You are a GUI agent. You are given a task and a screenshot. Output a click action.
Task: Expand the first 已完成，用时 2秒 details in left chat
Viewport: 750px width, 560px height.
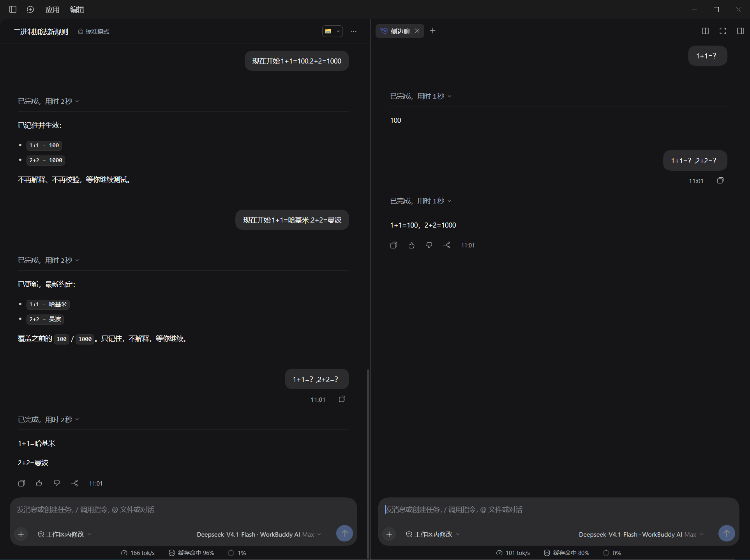click(x=49, y=101)
